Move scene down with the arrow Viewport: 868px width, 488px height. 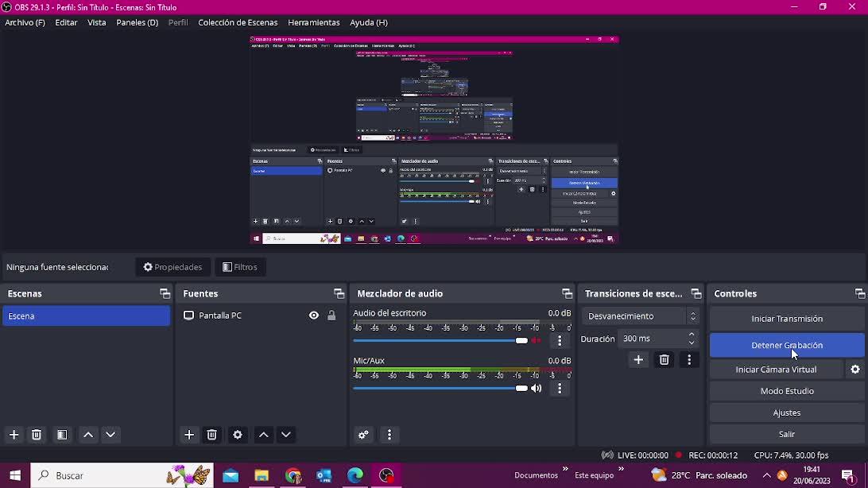110,435
